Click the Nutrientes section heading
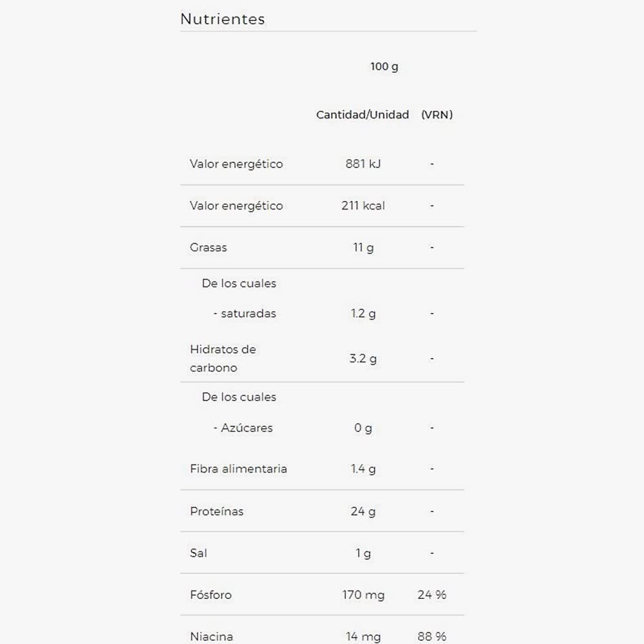Viewport: 644px width, 644px height. tap(223, 19)
